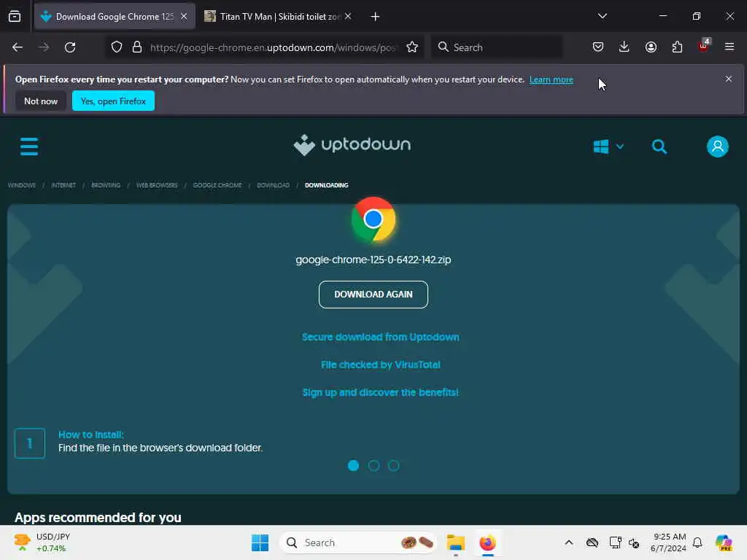Screen dimensions: 747x560
Task: Close the Titan TV Man tab
Action: [348, 16]
